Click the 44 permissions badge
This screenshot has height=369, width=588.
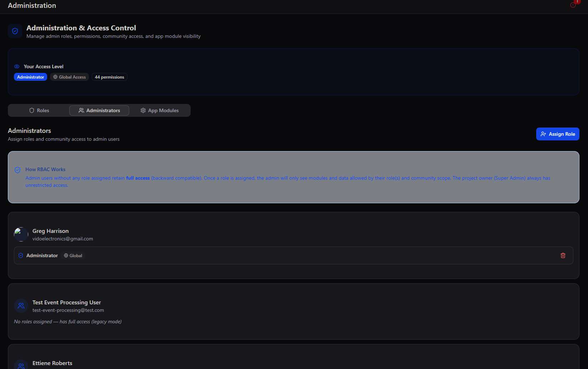[110, 77]
